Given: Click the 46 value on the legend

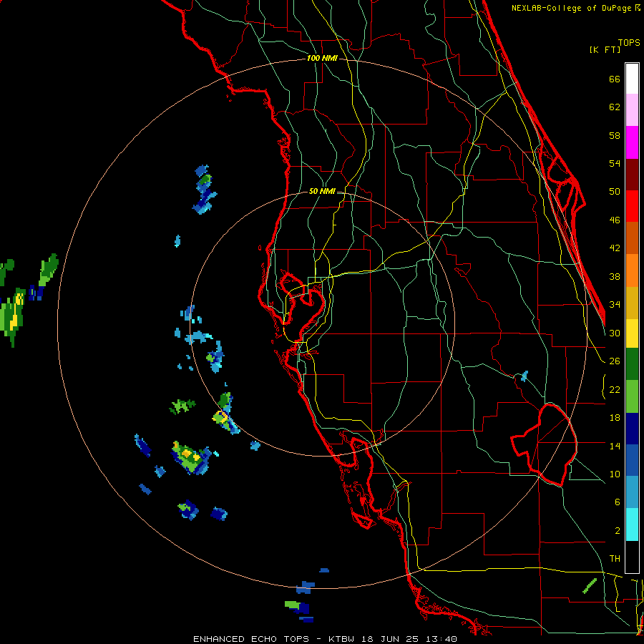Looking at the screenshot, I should [615, 220].
